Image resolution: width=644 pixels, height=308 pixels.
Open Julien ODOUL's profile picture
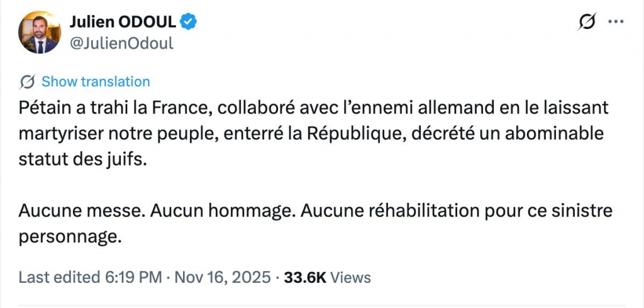click(40, 32)
